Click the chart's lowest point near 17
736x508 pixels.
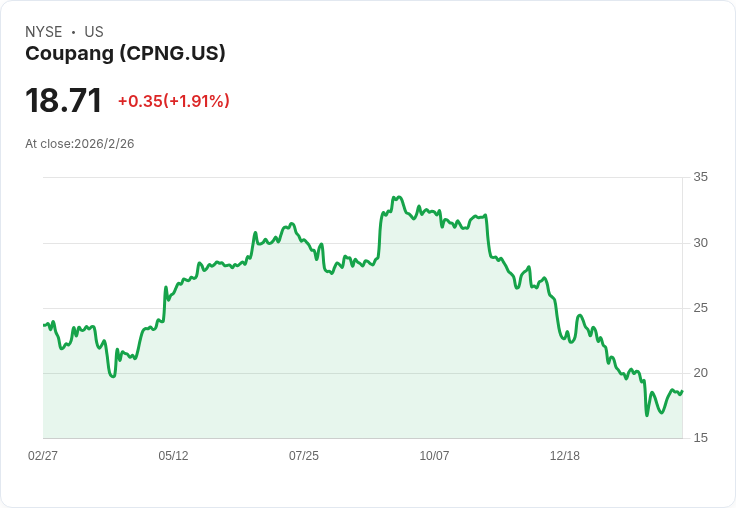[x=647, y=415]
